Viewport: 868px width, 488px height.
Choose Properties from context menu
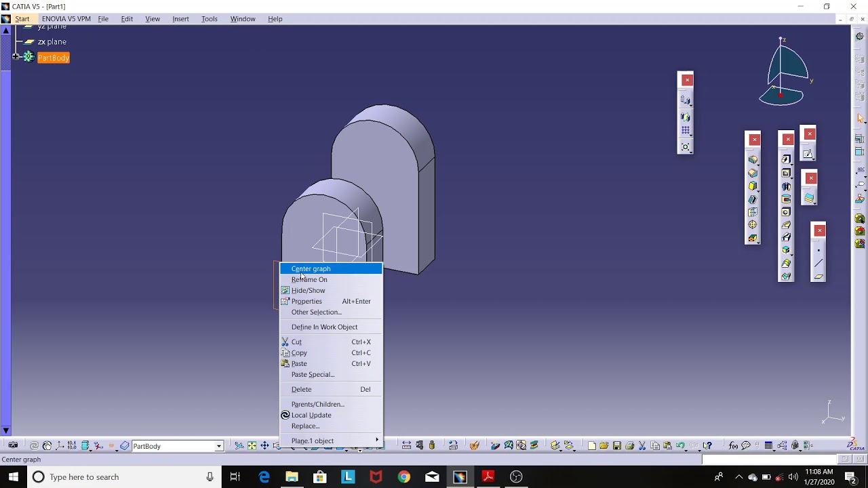point(332,301)
